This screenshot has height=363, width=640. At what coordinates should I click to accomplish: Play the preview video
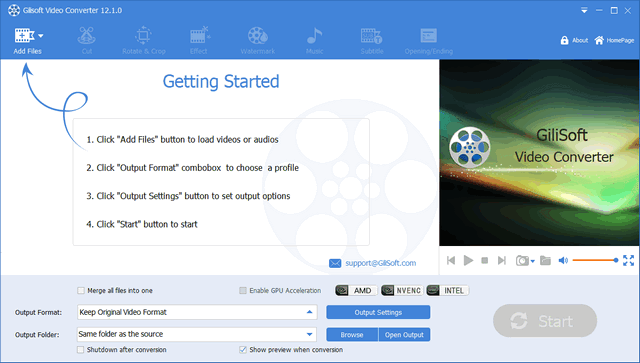468,261
